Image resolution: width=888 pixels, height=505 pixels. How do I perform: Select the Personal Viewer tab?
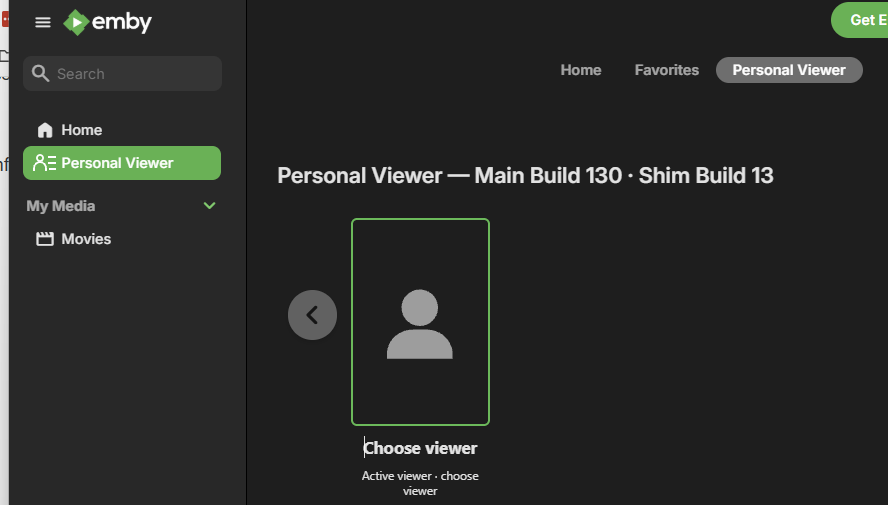point(789,70)
